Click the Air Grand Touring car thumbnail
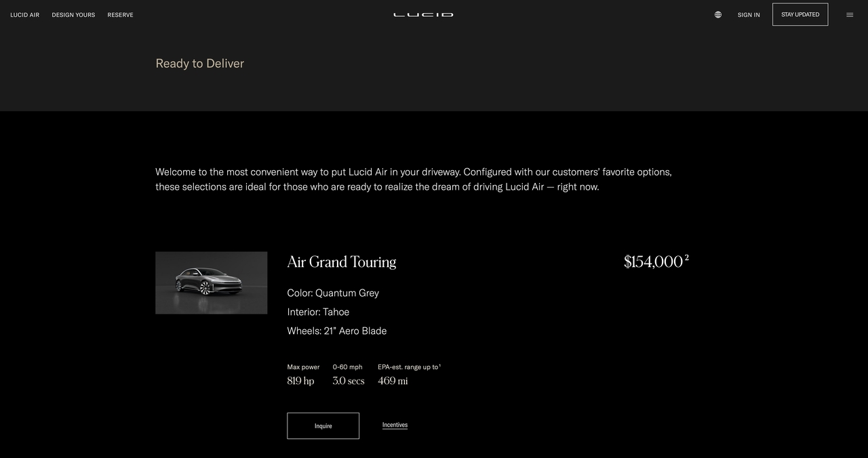Image resolution: width=868 pixels, height=458 pixels. click(x=211, y=283)
